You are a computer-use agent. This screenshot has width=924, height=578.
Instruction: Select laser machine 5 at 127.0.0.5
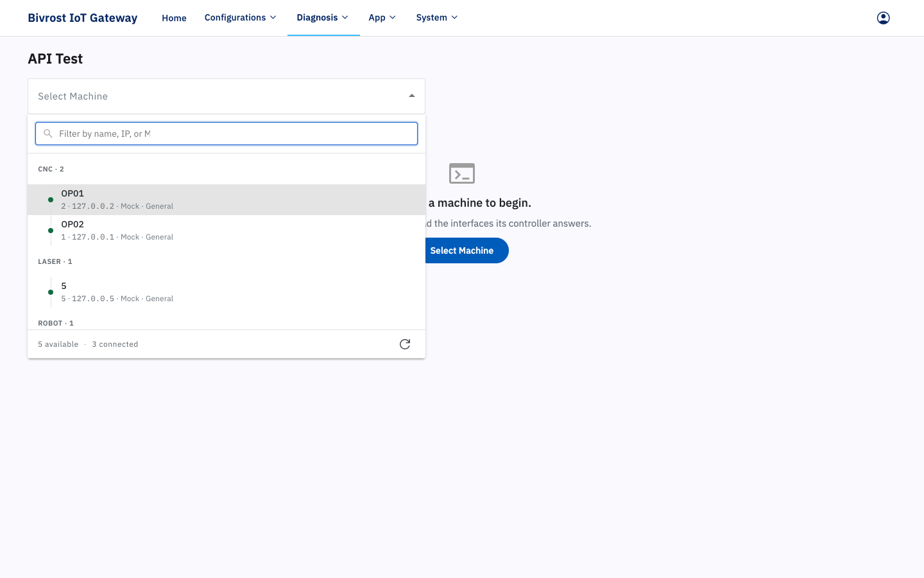click(x=227, y=292)
